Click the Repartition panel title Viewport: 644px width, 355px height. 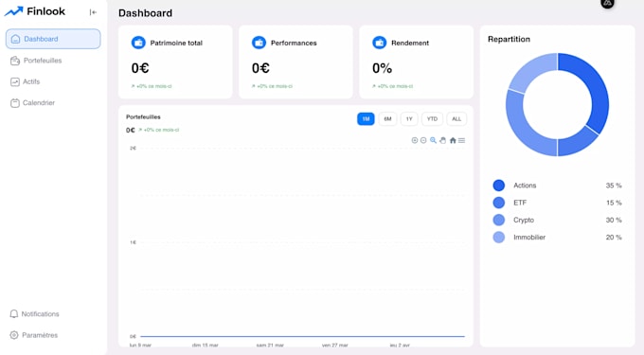pyautogui.click(x=509, y=39)
